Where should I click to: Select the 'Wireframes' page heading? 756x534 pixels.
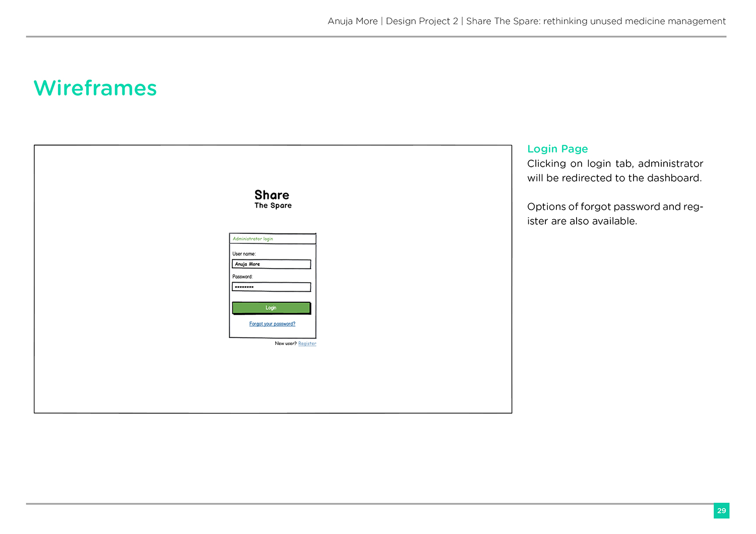(x=95, y=88)
